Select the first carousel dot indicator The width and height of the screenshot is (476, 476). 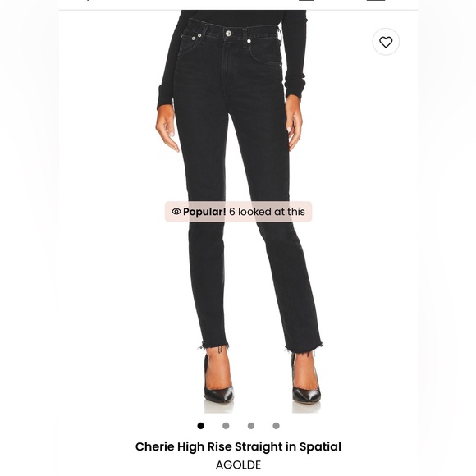(x=201, y=426)
